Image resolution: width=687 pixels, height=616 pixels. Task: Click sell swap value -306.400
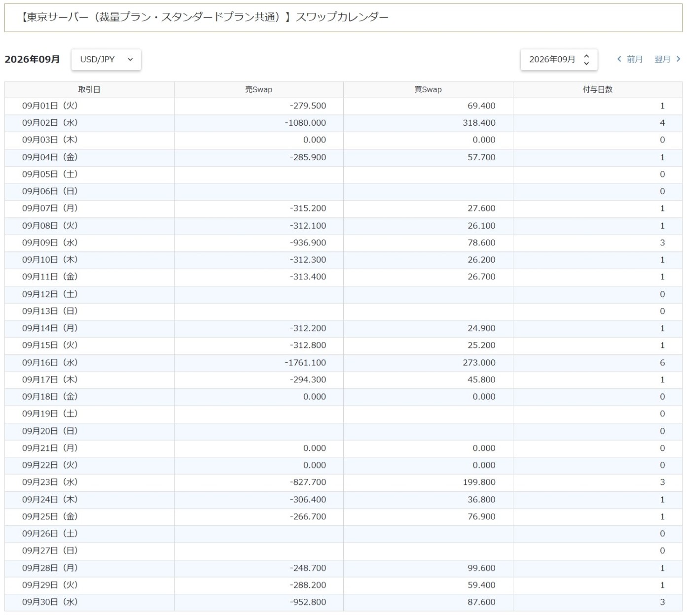click(x=308, y=500)
